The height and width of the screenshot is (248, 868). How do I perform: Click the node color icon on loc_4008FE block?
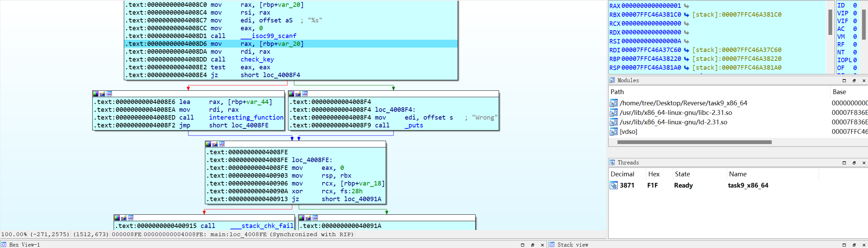208,144
